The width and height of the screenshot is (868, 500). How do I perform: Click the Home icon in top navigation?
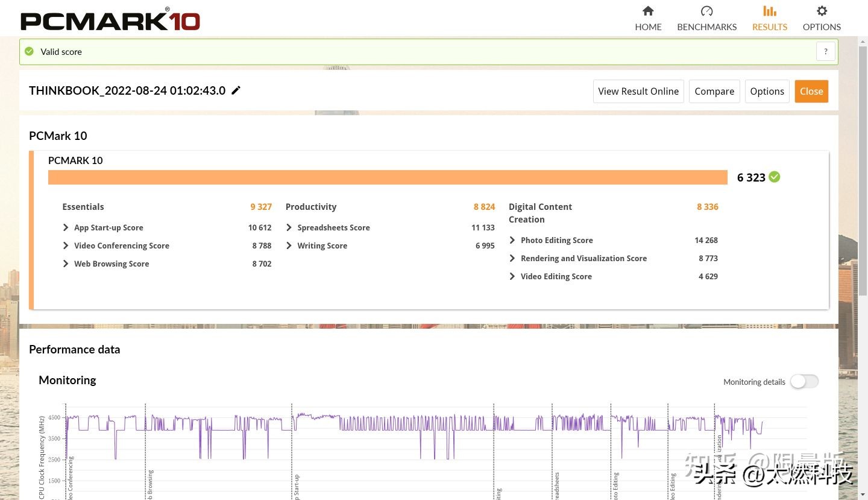(x=648, y=11)
